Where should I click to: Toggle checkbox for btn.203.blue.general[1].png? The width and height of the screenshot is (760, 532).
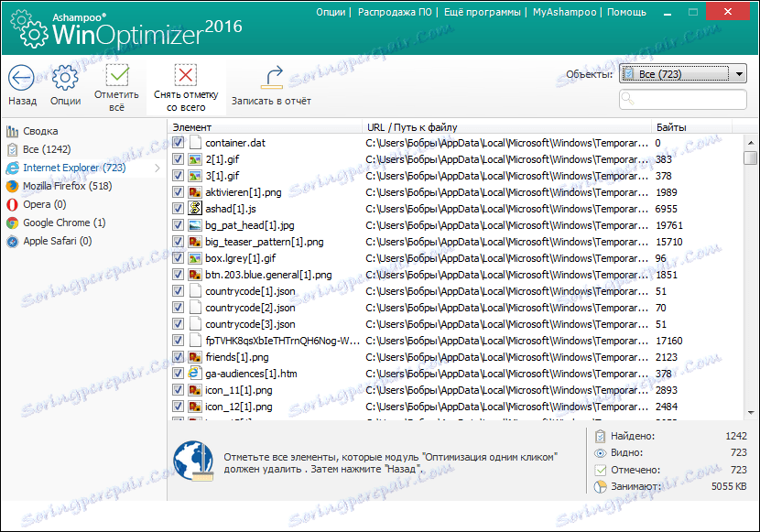(178, 274)
